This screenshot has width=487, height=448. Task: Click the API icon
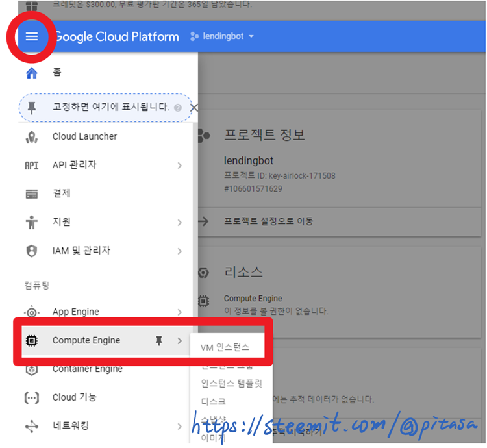click(x=32, y=166)
